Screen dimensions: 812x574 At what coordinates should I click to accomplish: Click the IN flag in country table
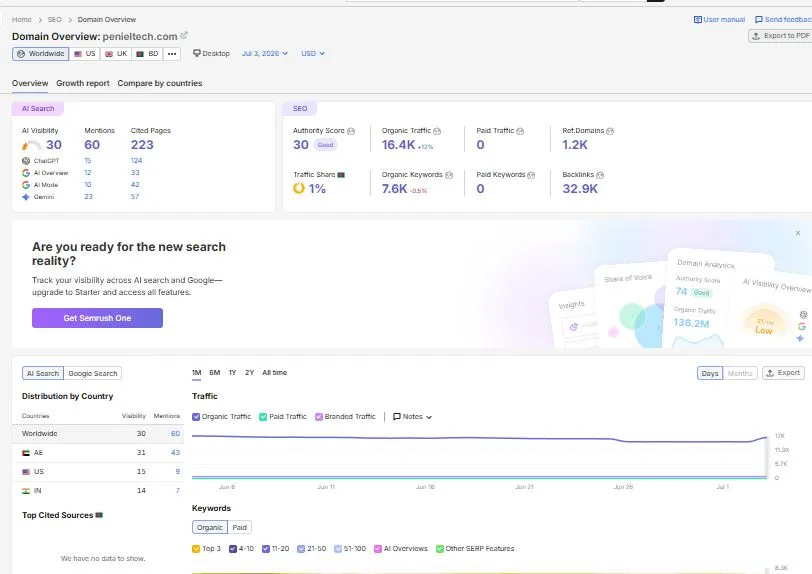26,491
